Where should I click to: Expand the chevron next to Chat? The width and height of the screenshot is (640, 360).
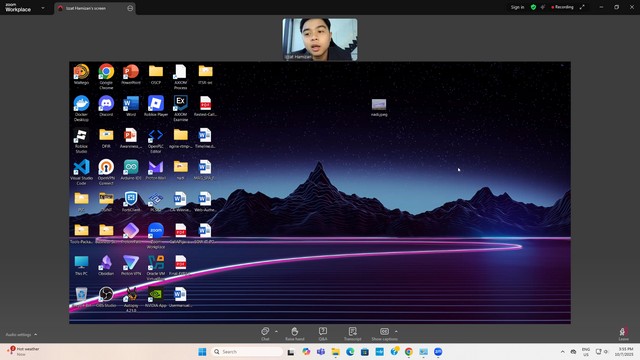276,331
